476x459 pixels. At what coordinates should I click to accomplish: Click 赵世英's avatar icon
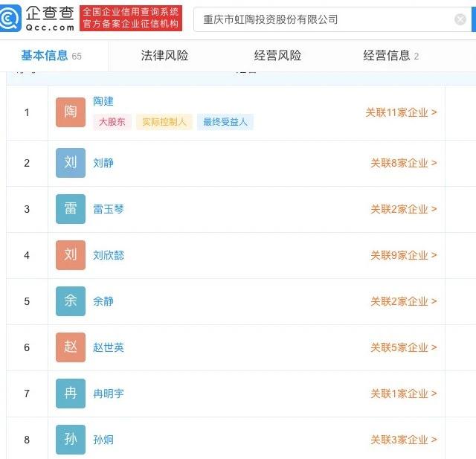[71, 347]
